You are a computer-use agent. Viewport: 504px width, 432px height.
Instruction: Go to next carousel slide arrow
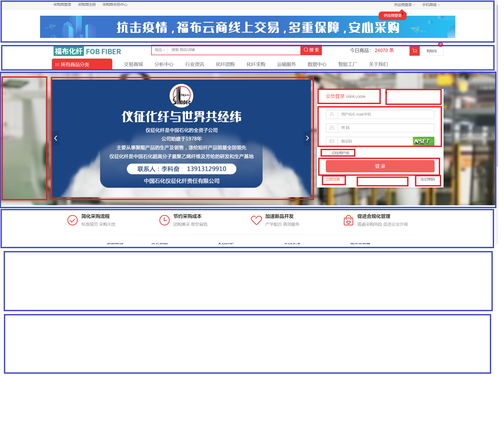(307, 138)
